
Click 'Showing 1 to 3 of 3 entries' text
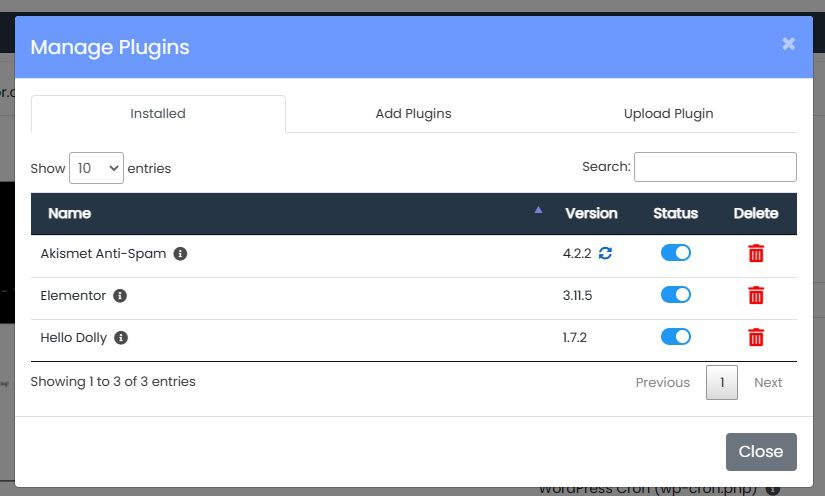pos(113,382)
